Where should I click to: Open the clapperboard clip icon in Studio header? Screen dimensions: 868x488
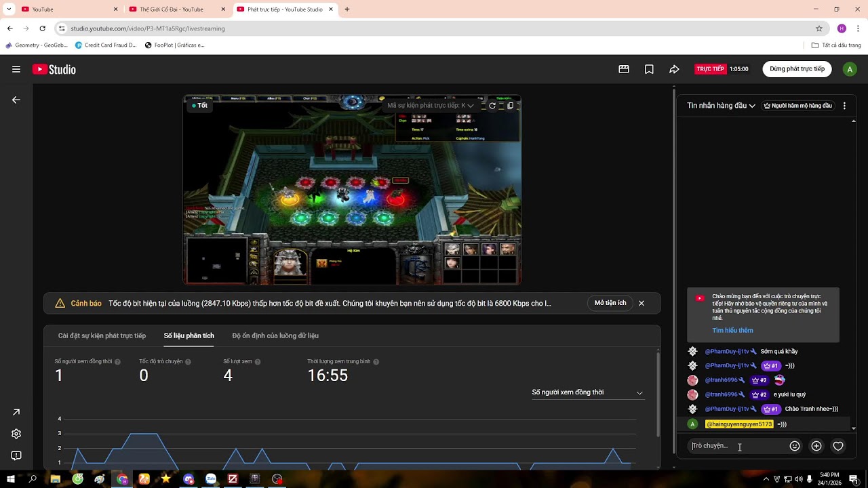(x=624, y=69)
